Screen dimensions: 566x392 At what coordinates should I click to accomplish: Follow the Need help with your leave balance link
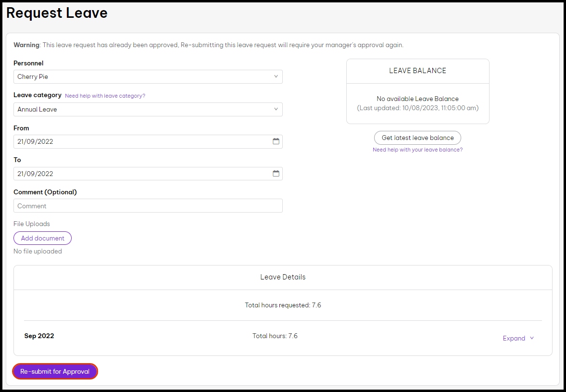(x=417, y=150)
